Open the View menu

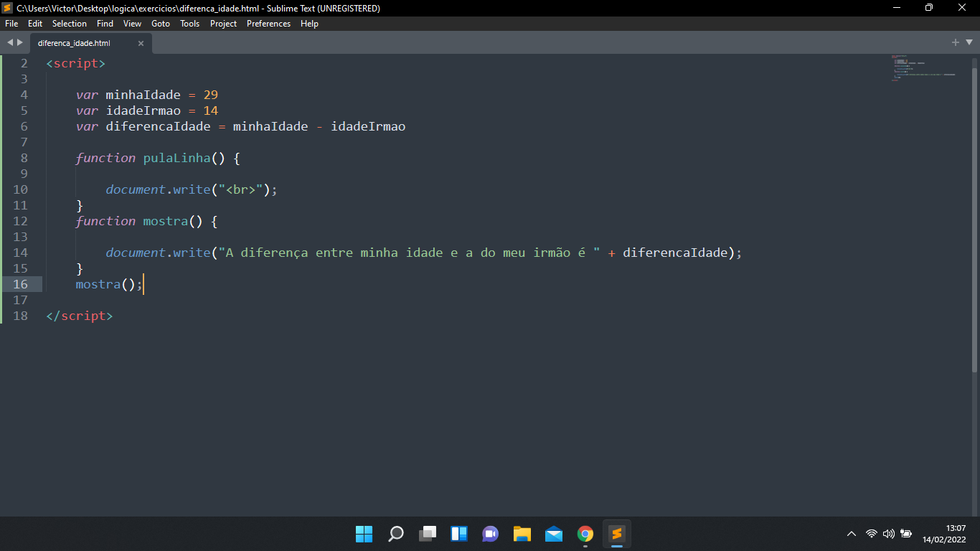tap(132, 24)
